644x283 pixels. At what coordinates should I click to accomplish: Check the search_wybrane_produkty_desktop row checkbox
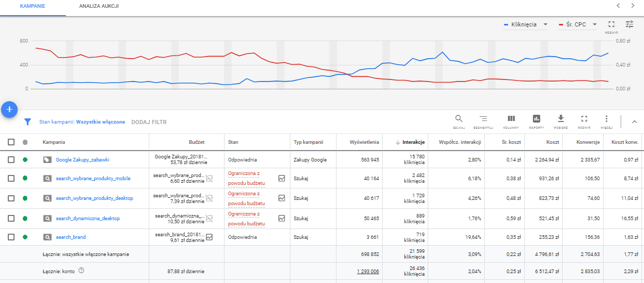click(x=11, y=198)
